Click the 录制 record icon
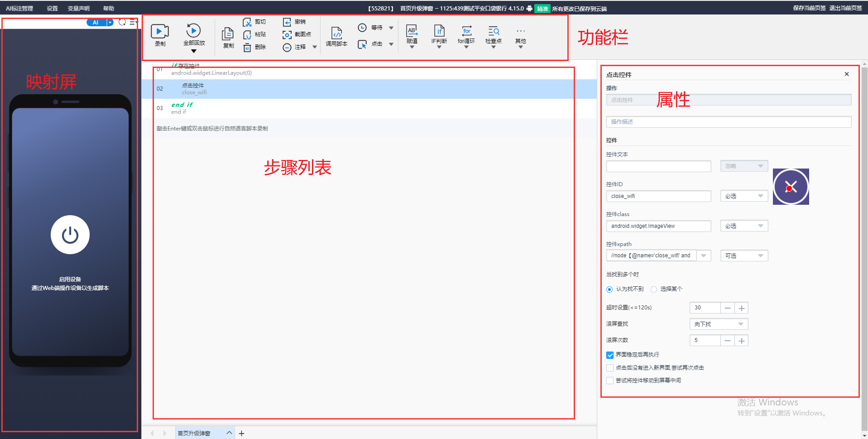 (159, 31)
